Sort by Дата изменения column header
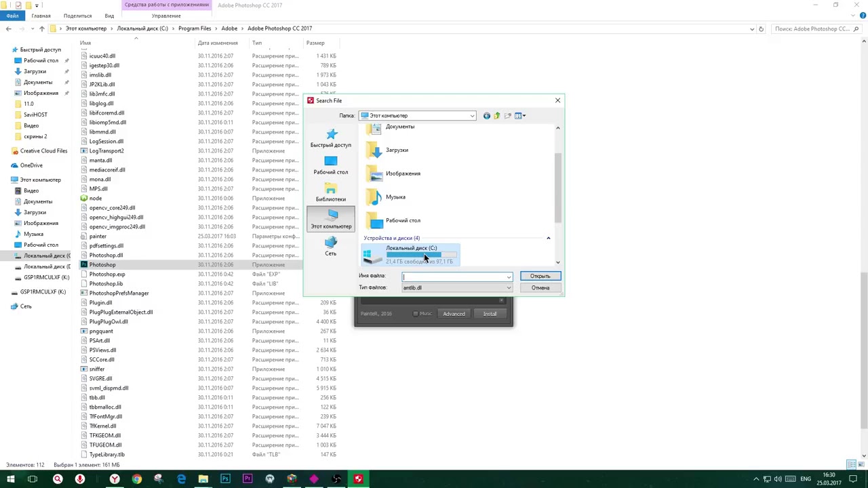The image size is (868, 488). (218, 43)
